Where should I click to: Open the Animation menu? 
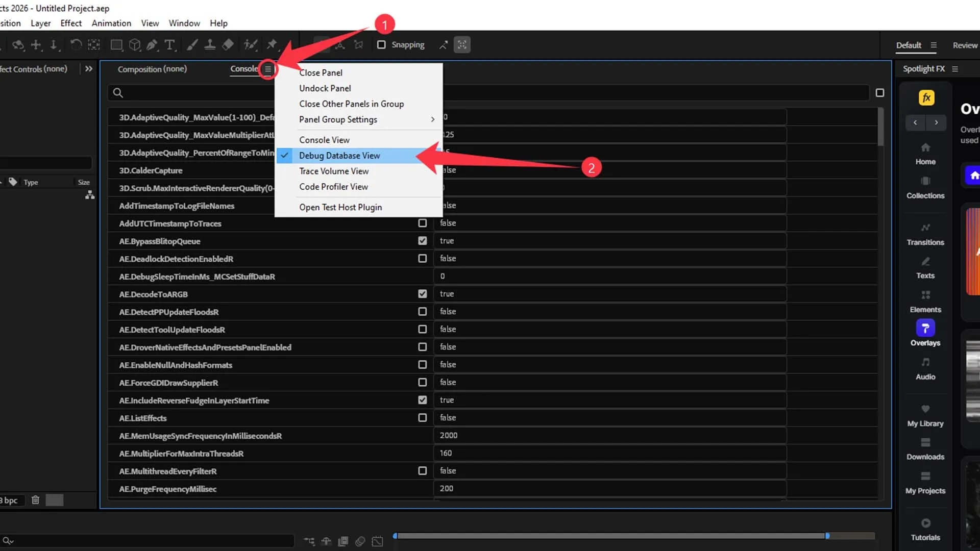111,23
